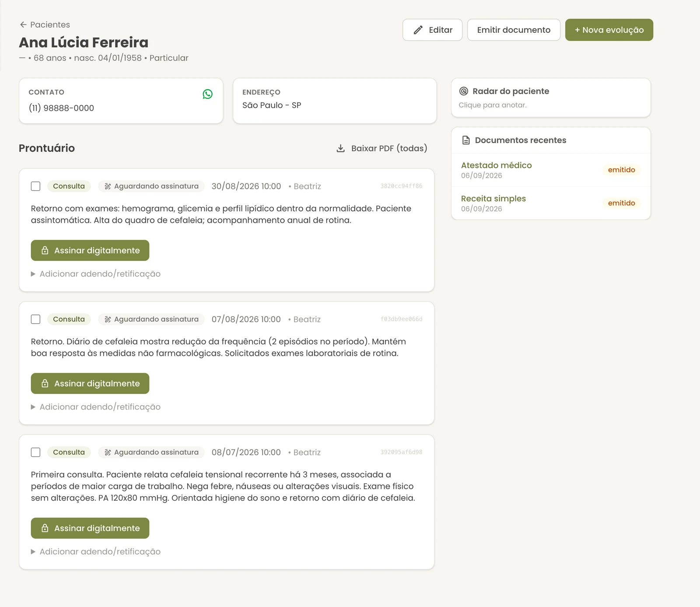Sign the 08/07/2026 first consultation digitally

tap(90, 528)
